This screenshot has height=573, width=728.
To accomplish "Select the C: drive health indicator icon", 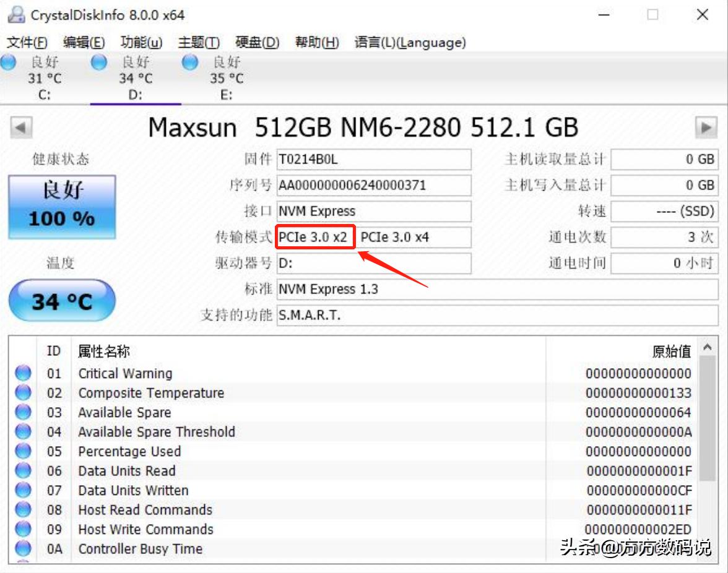I will pos(9,62).
